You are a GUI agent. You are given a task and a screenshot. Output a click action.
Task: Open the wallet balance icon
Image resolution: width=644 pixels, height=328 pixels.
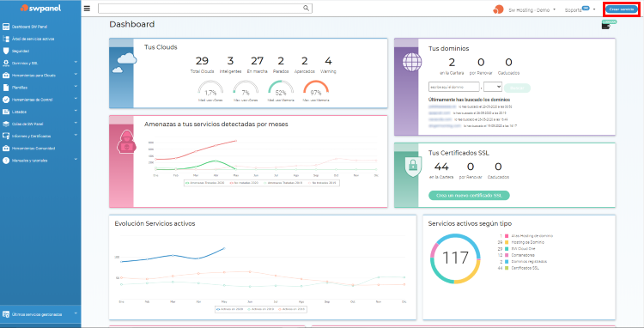click(606, 27)
